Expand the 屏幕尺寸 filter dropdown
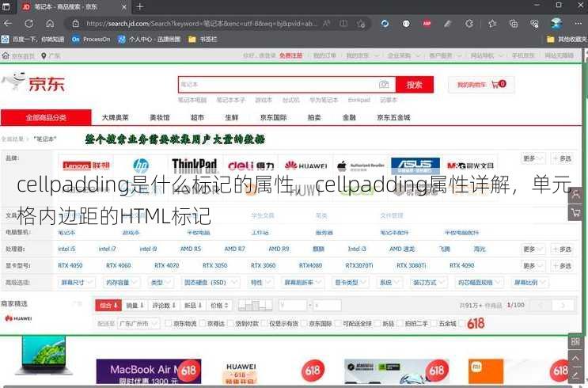The image size is (588, 388). click(77, 282)
